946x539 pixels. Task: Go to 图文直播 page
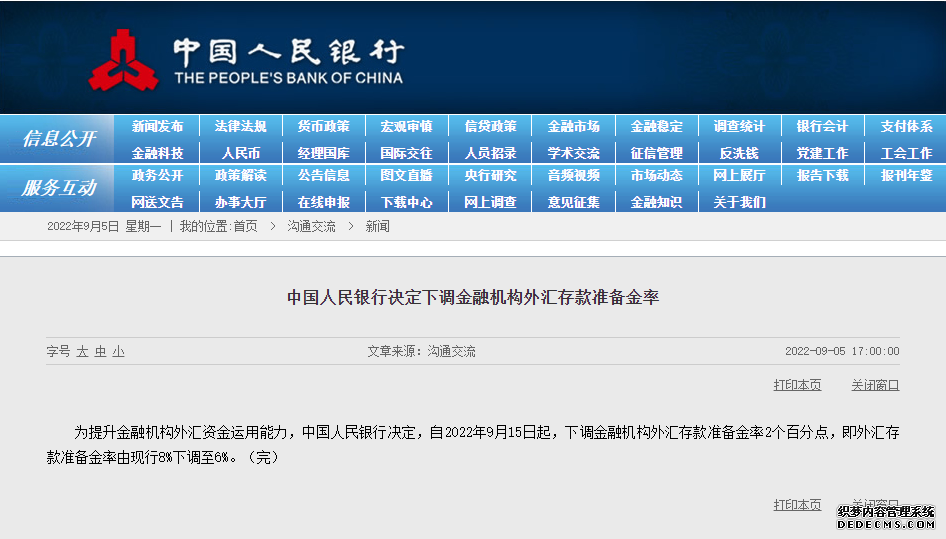click(x=407, y=175)
